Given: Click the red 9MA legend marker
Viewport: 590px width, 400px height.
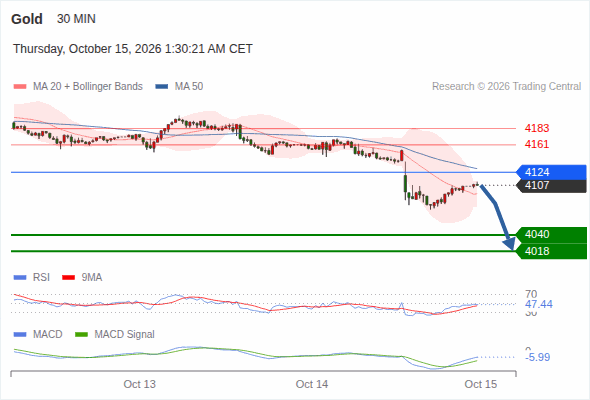Looking at the screenshot, I should pyautogui.click(x=68, y=278).
